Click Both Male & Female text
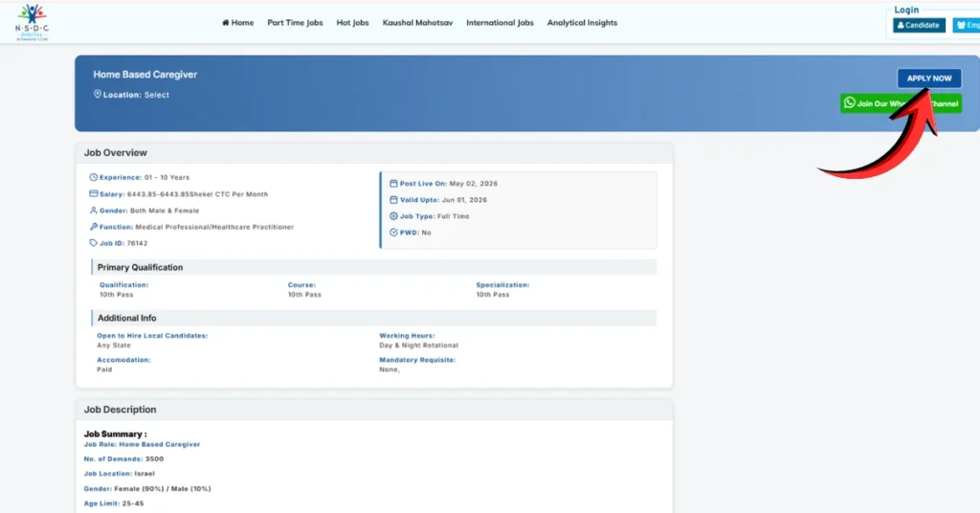980x513 pixels. 165,211
